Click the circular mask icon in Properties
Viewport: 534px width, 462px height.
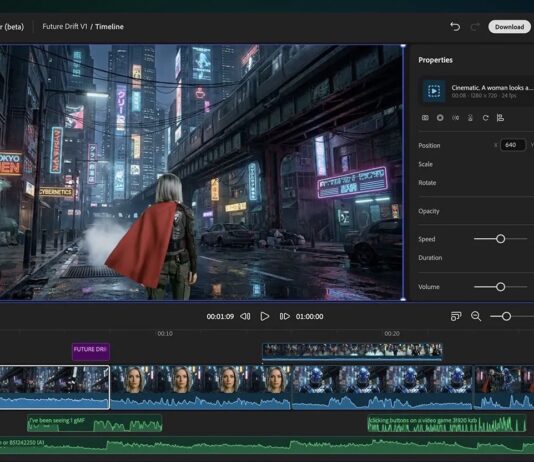(440, 118)
